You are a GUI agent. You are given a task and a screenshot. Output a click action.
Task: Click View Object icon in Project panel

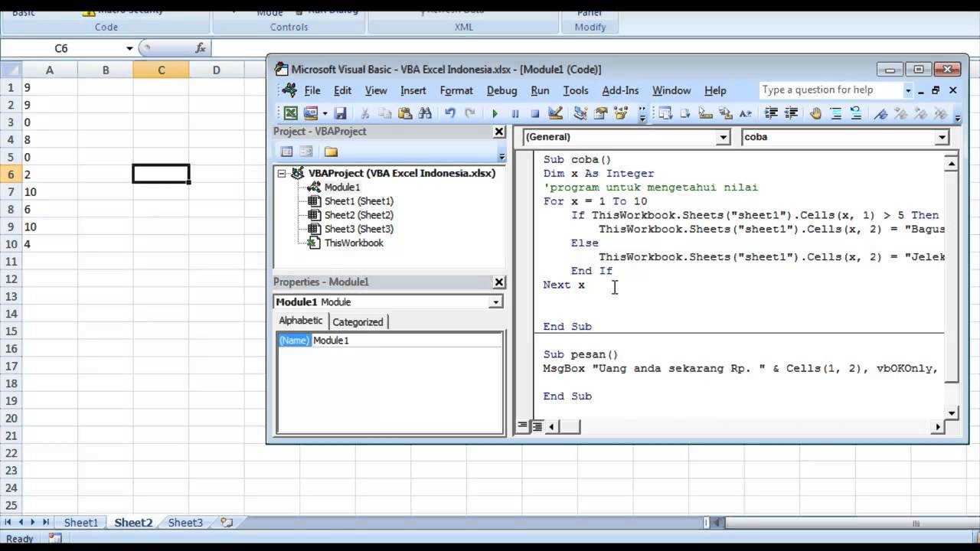tap(305, 152)
